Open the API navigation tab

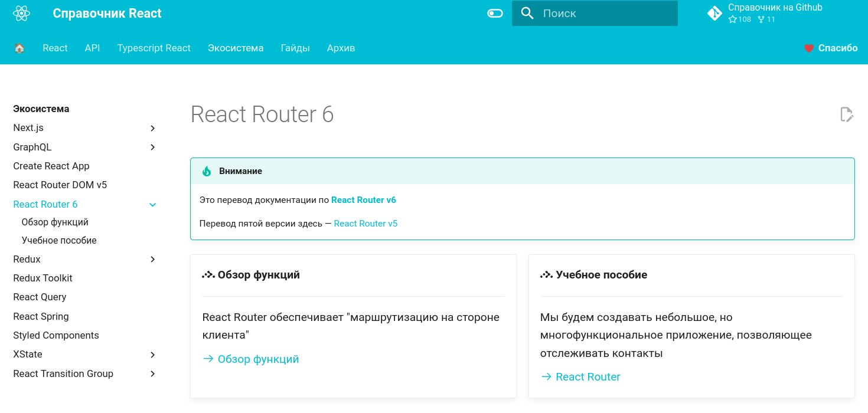[x=92, y=48]
